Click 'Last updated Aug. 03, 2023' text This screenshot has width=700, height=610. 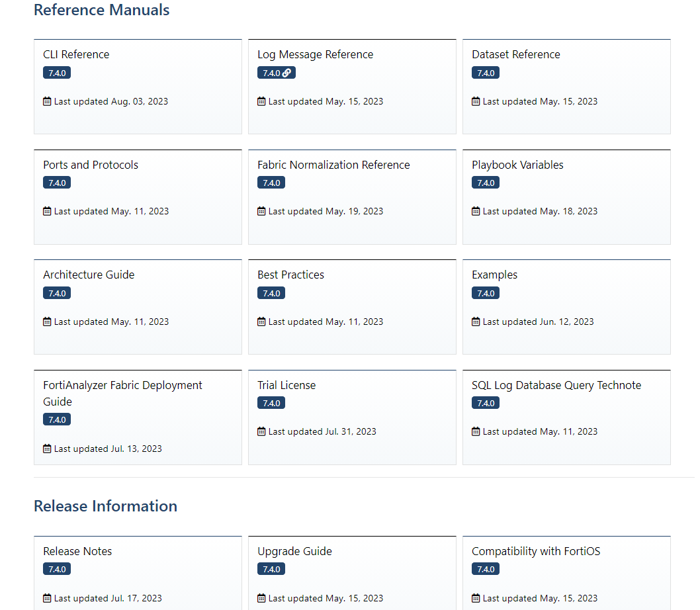pyautogui.click(x=110, y=101)
